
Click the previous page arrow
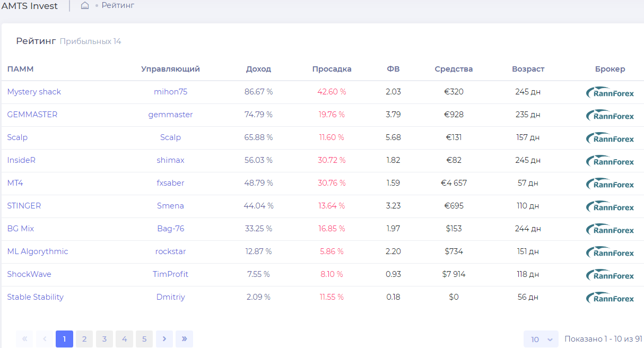pos(45,339)
